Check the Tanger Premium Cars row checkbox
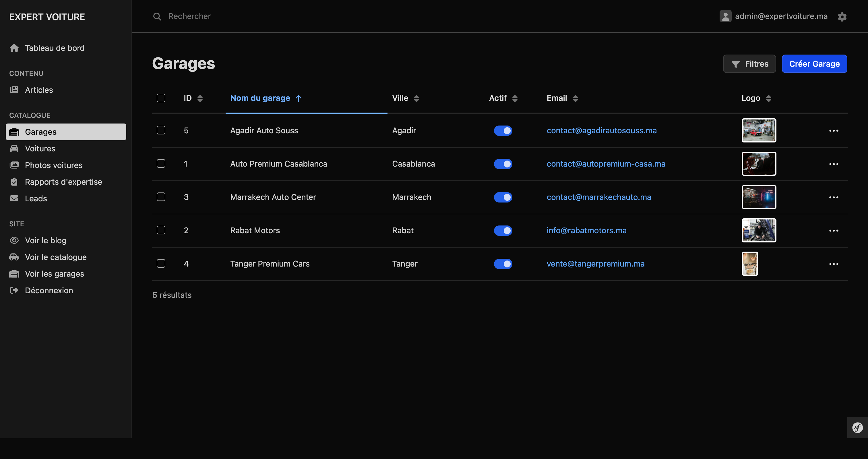Screen dimensions: 868x459 pos(161,263)
